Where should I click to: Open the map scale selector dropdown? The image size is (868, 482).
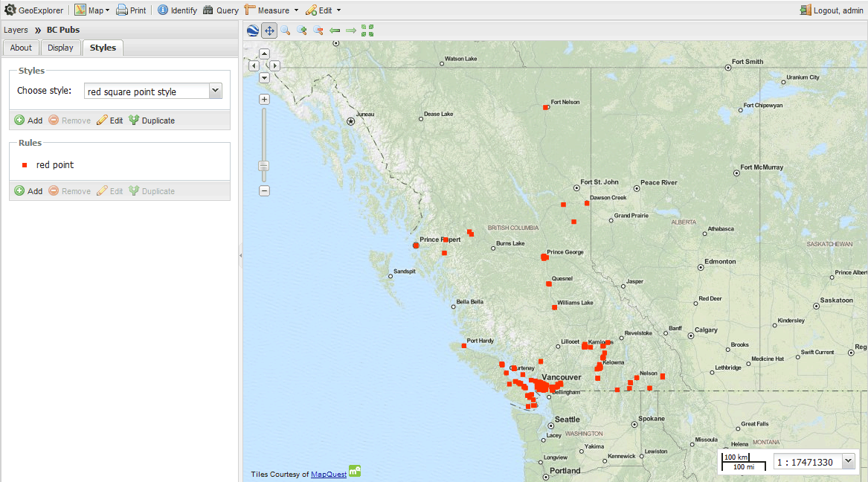[848, 462]
